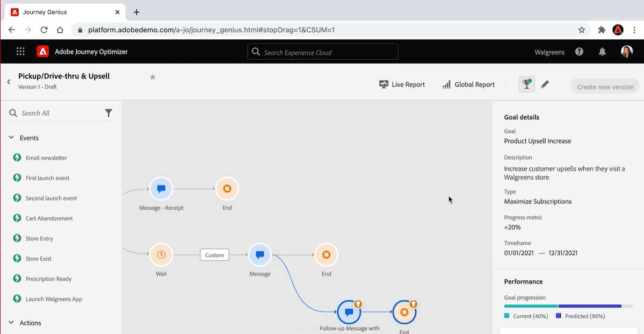Image resolution: width=644 pixels, height=334 pixels.
Task: Select the bottom End node after Follow-up
Action: (x=404, y=312)
